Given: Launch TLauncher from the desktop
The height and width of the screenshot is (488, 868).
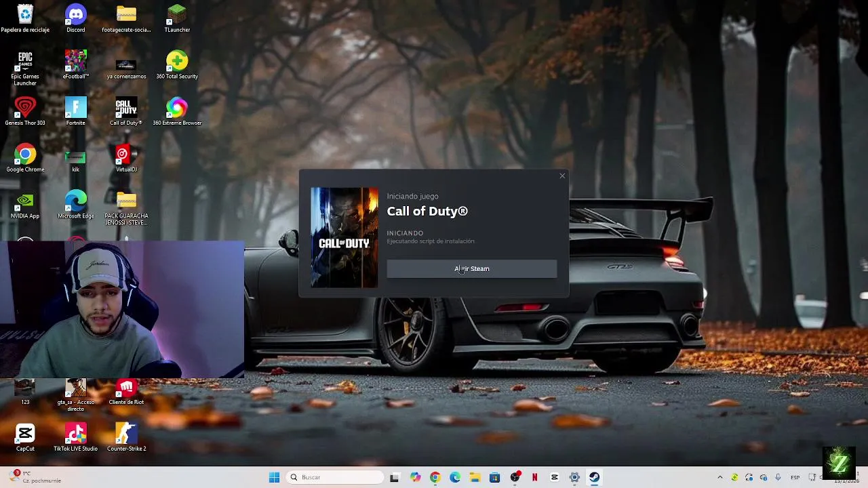Looking at the screenshot, I should 177,18.
